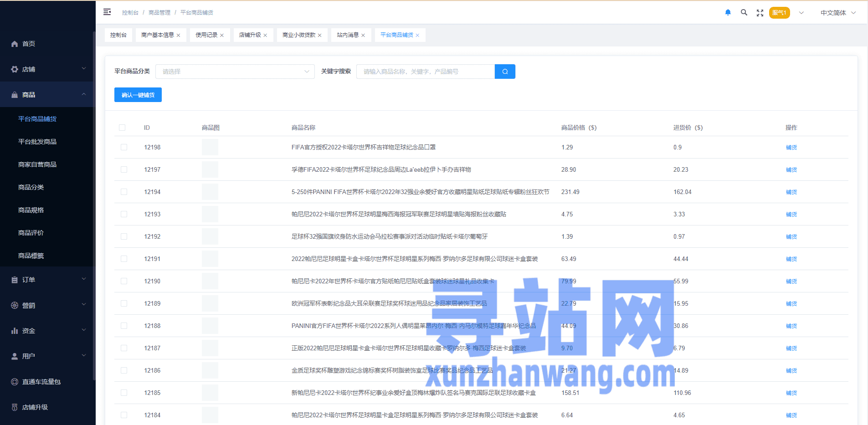Go to 首页 home icon in sidebar

click(15, 44)
